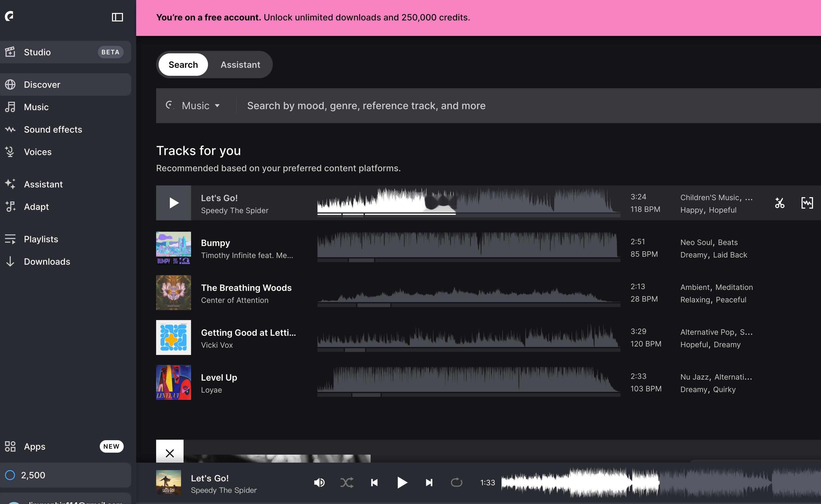Click the scissors cut icon for Let's Go!

tap(779, 203)
